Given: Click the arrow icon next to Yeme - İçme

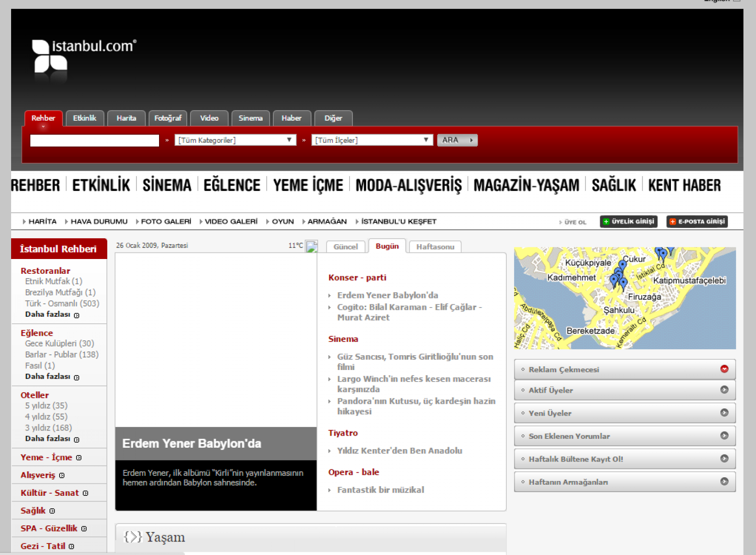Looking at the screenshot, I should tap(79, 457).
